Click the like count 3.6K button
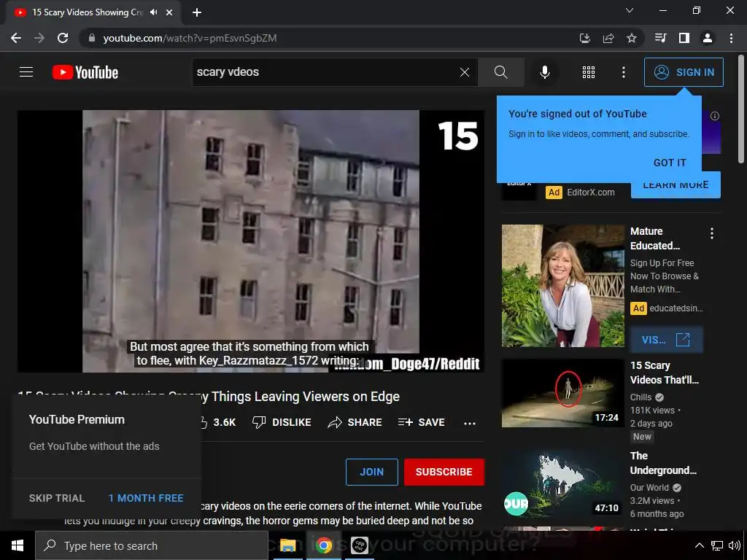This screenshot has height=560, width=747. [x=218, y=422]
